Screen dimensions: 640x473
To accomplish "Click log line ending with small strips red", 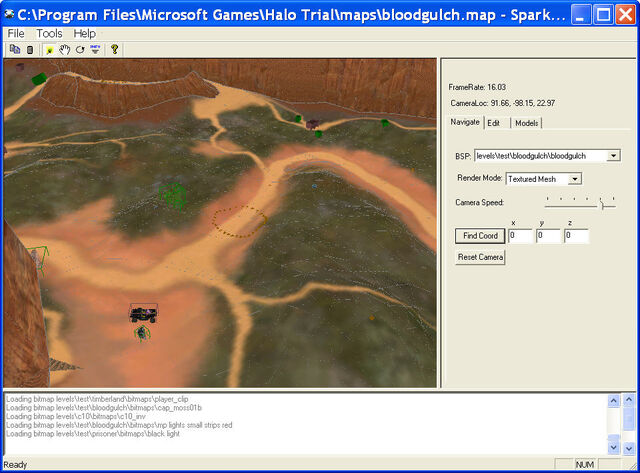I will coord(119,425).
